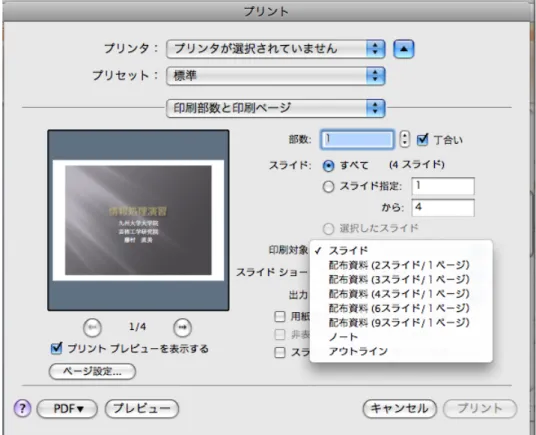
Task: Click the copies stepper arrows
Action: click(405, 139)
